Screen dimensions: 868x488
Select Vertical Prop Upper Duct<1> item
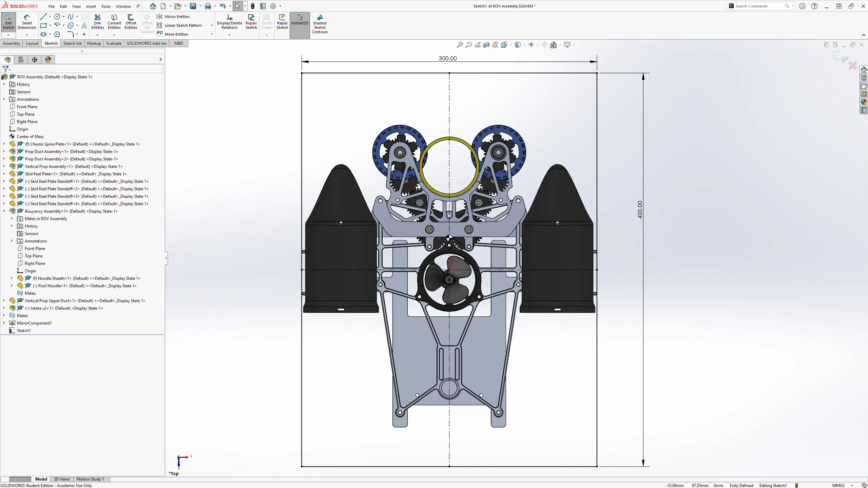click(x=85, y=301)
